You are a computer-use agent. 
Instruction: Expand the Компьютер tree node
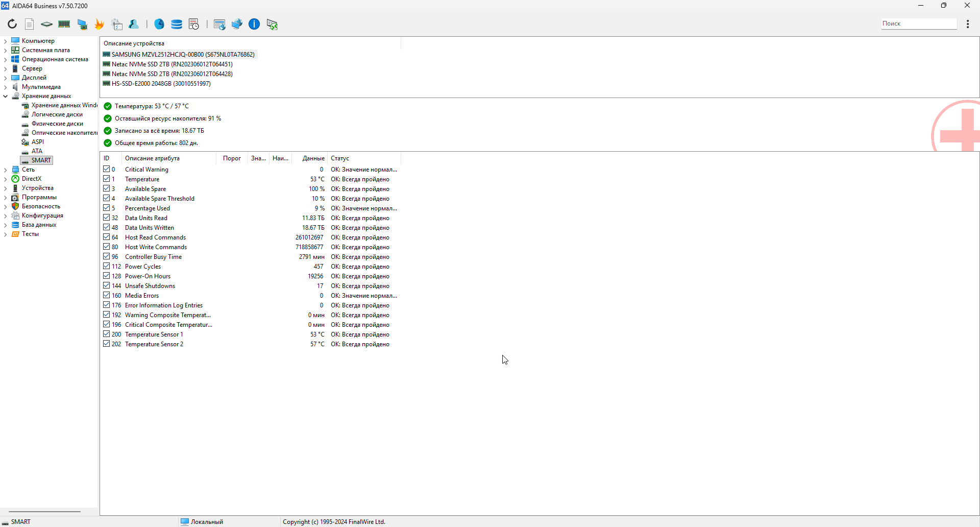click(5, 41)
